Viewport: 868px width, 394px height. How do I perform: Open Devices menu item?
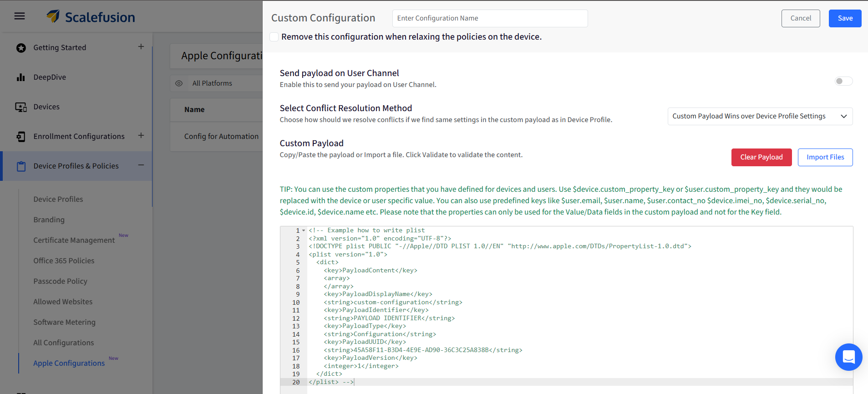click(x=46, y=107)
